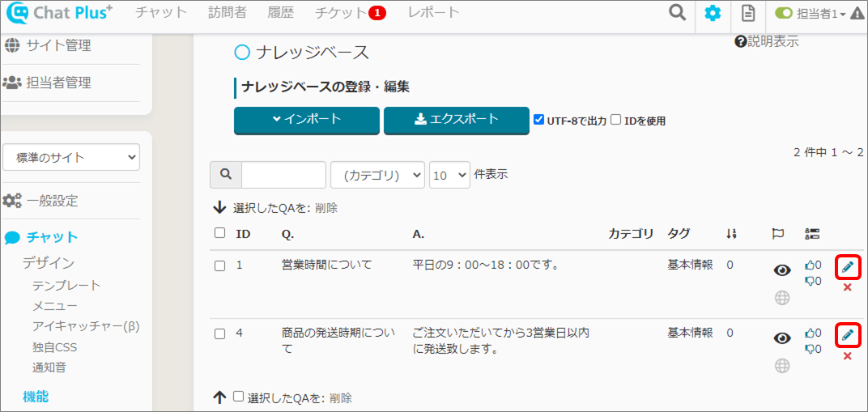Click thumbs-up icon for row 4
This screenshot has width=868, height=412.
pyautogui.click(x=810, y=333)
